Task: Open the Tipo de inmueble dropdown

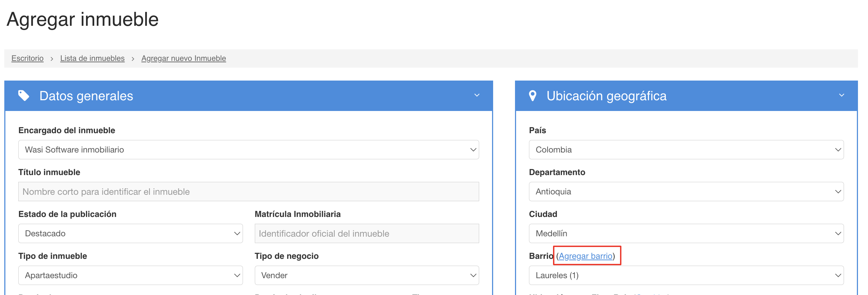Action: click(130, 275)
